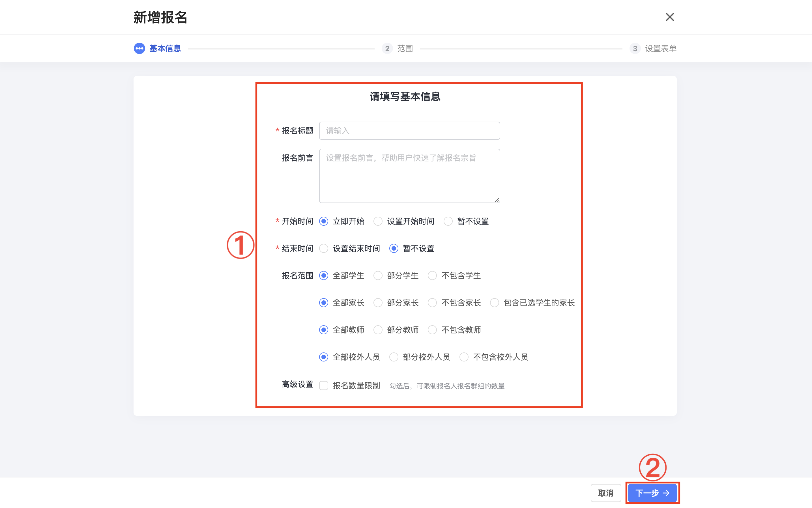The height and width of the screenshot is (508, 812).
Task: Click into the 报名前言 text area
Action: (x=409, y=176)
